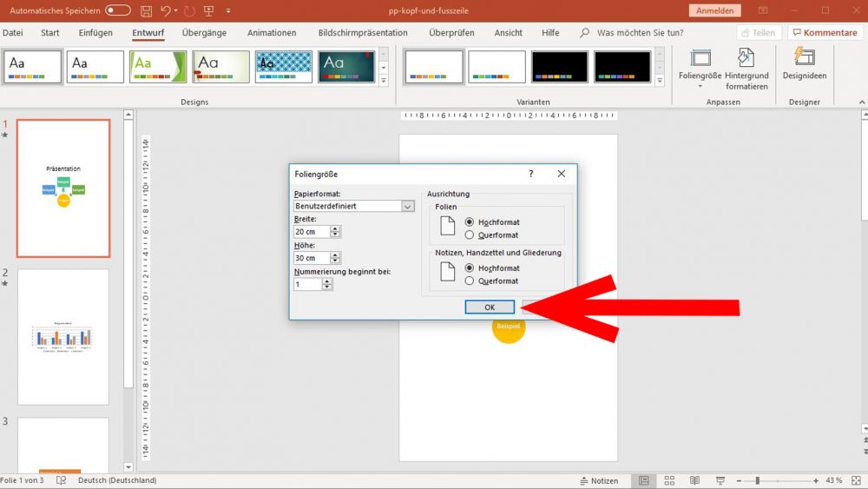Start presentation from beginning icon
The height and width of the screenshot is (489, 868).
click(209, 10)
